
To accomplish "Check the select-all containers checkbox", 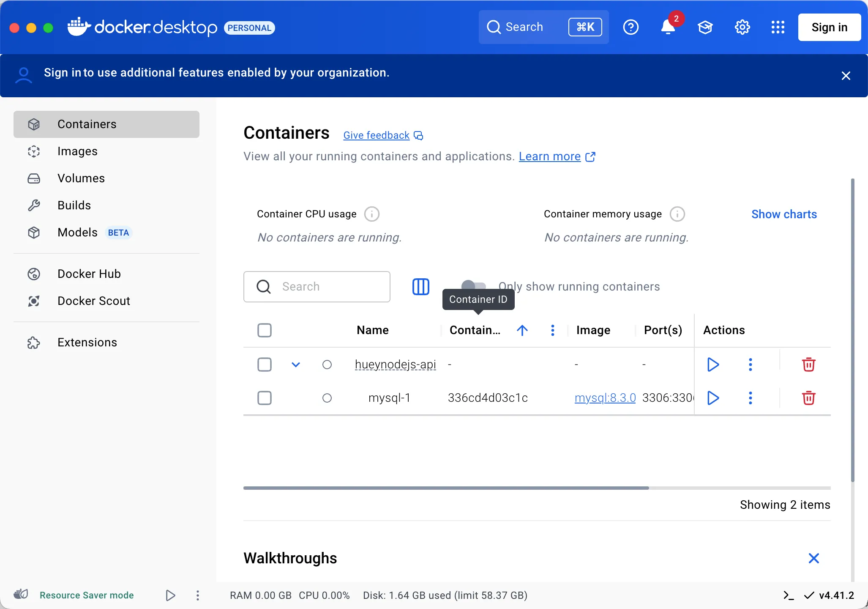I will tap(265, 330).
